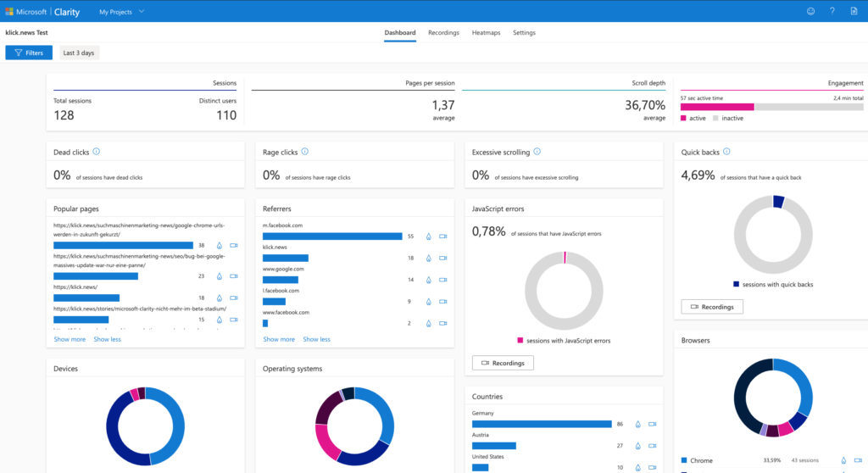This screenshot has height=473, width=868.
Task: Click Recordings button under JavaScript errors
Action: 503,363
